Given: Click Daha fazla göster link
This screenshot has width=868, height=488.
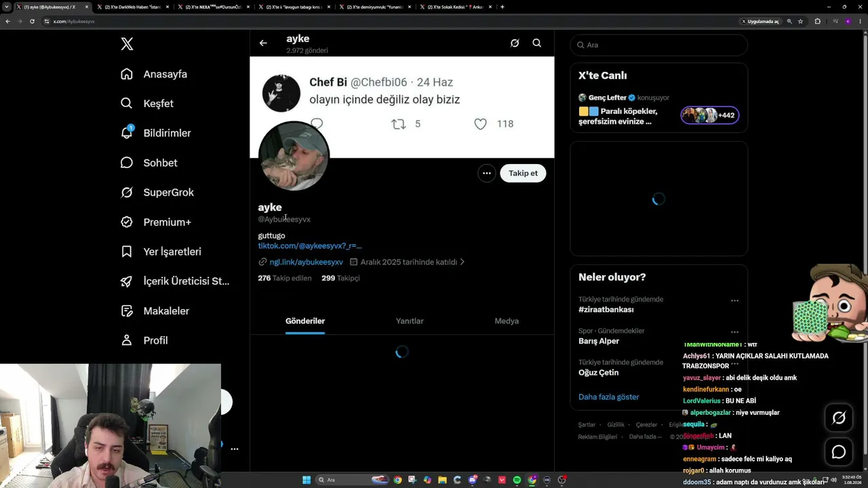Looking at the screenshot, I should 609,397.
